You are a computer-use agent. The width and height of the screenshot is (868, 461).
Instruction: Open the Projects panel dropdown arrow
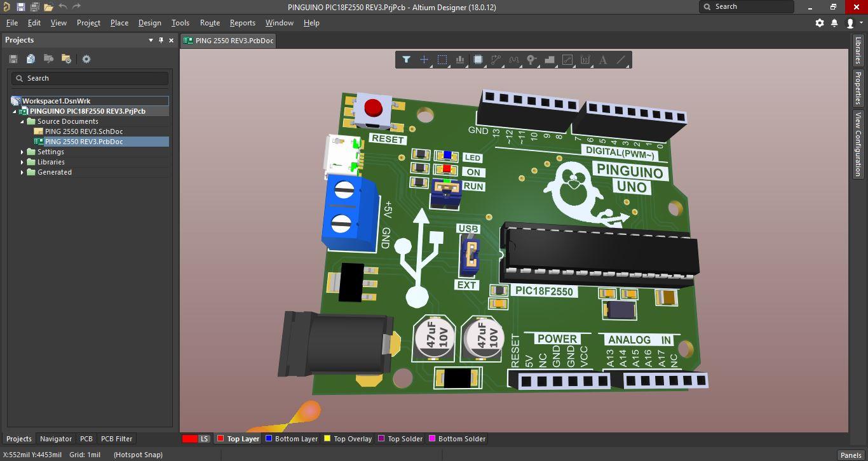point(151,40)
